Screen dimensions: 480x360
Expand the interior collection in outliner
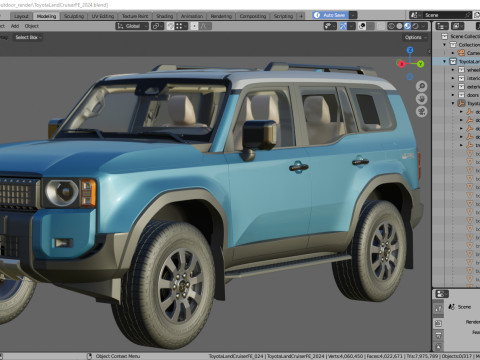point(453,78)
